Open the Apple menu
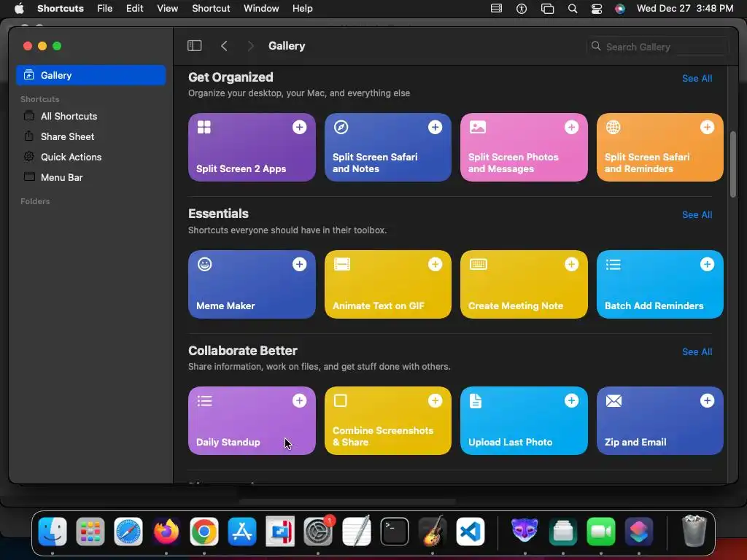 pos(19,8)
